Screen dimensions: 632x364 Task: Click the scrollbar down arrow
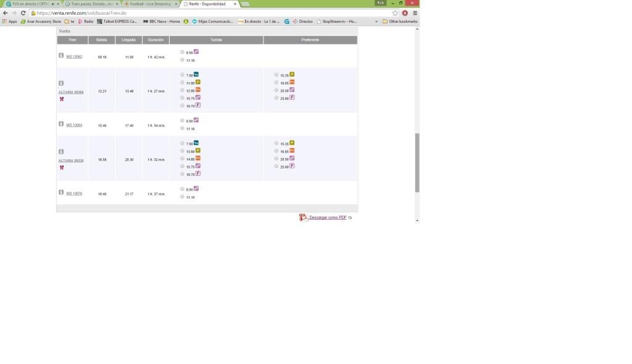pyautogui.click(x=417, y=220)
